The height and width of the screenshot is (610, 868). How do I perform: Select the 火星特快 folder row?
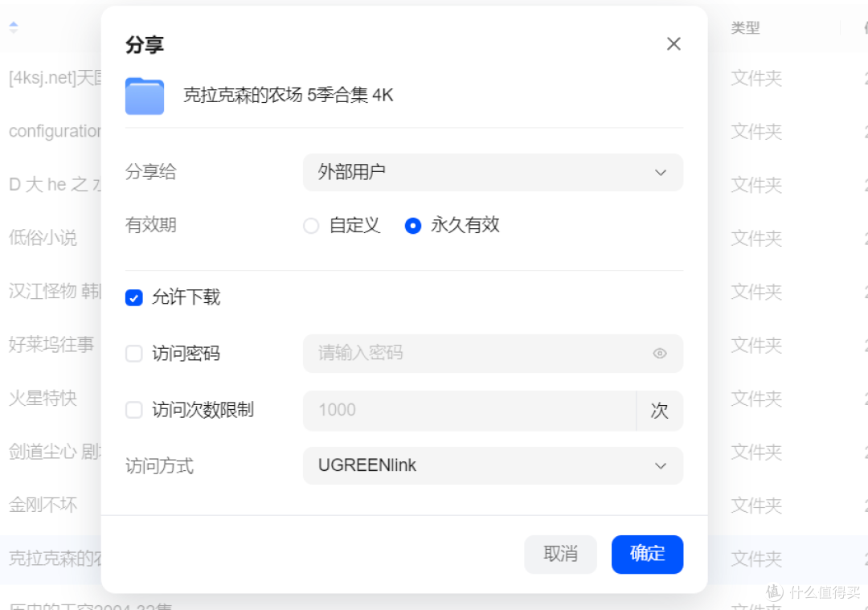[43, 398]
